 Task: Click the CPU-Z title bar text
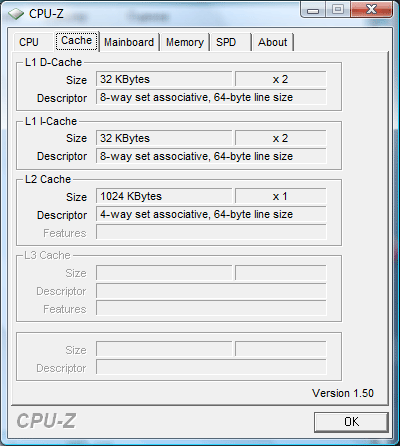click(x=46, y=14)
